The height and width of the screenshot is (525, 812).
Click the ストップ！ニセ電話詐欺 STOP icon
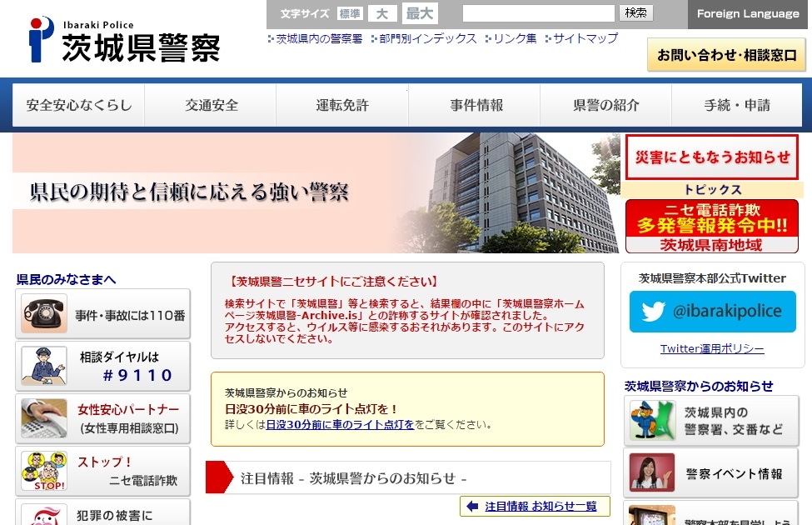[x=45, y=470]
